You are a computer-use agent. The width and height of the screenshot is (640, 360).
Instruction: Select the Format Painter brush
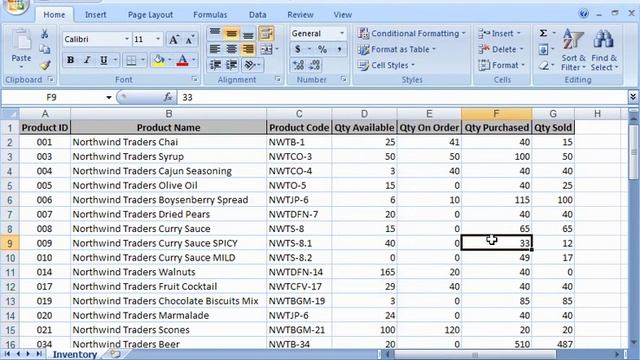(x=45, y=65)
